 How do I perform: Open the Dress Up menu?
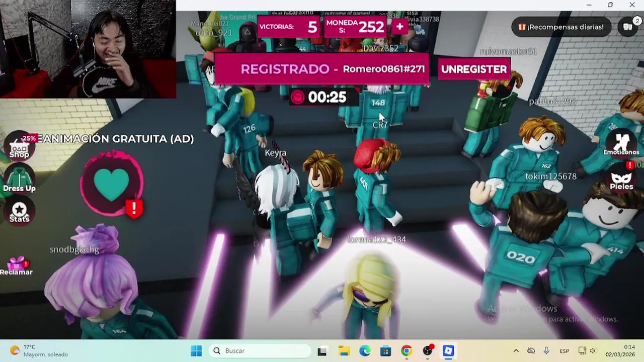point(19,179)
